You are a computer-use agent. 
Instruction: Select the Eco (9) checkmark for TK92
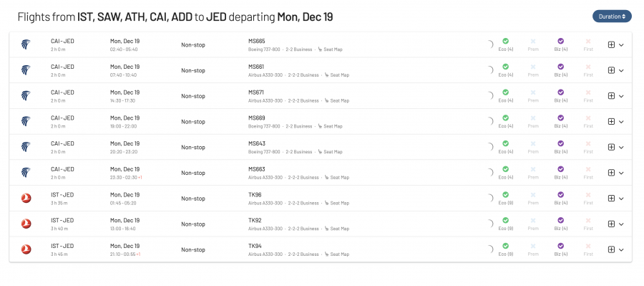(x=506, y=220)
